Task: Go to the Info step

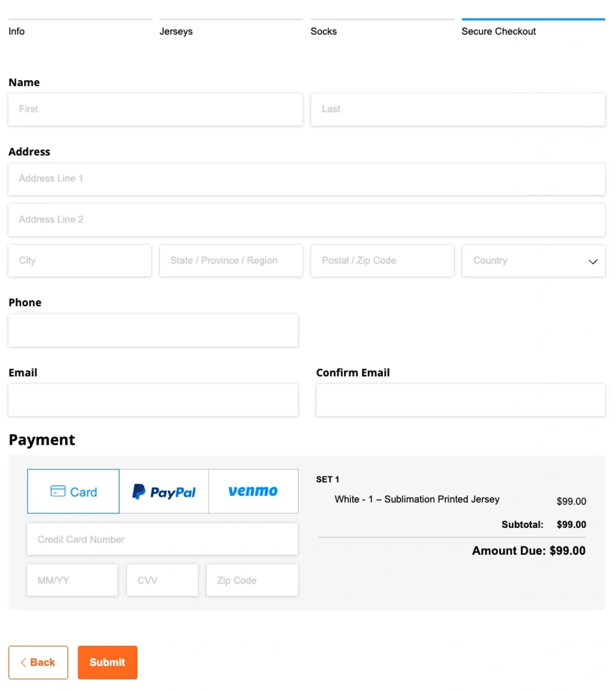Action: [x=17, y=31]
